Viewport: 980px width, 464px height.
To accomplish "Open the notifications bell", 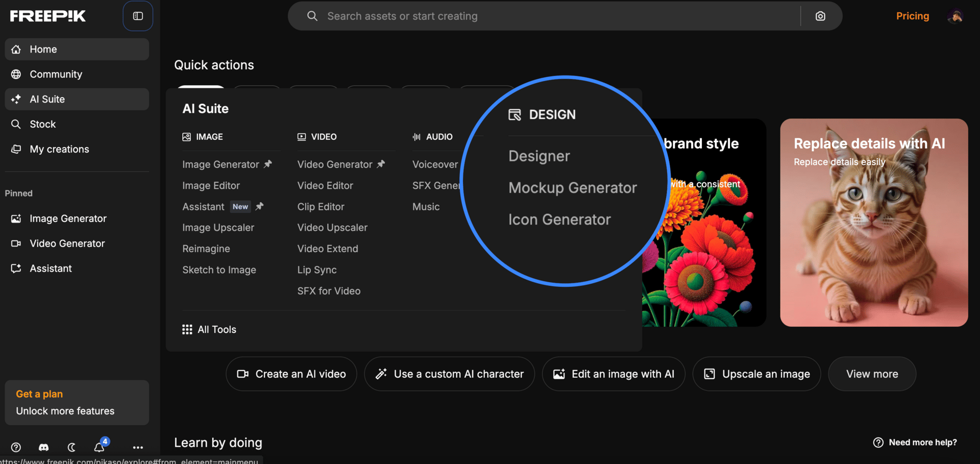I will click(x=99, y=447).
